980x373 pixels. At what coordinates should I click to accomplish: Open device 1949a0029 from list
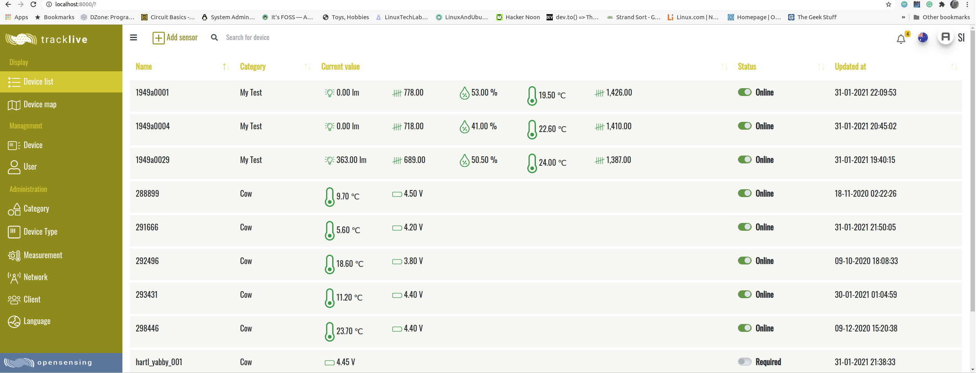click(x=153, y=160)
